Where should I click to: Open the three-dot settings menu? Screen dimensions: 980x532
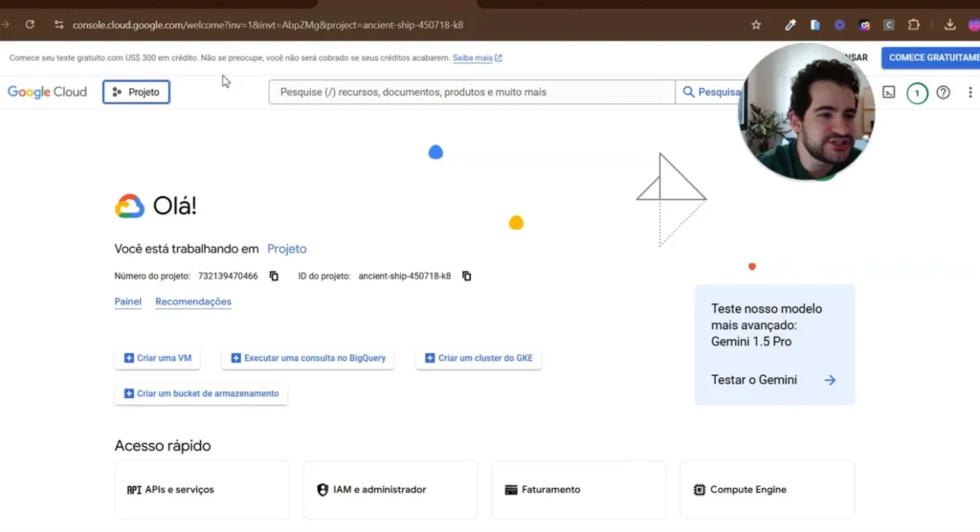pos(970,93)
